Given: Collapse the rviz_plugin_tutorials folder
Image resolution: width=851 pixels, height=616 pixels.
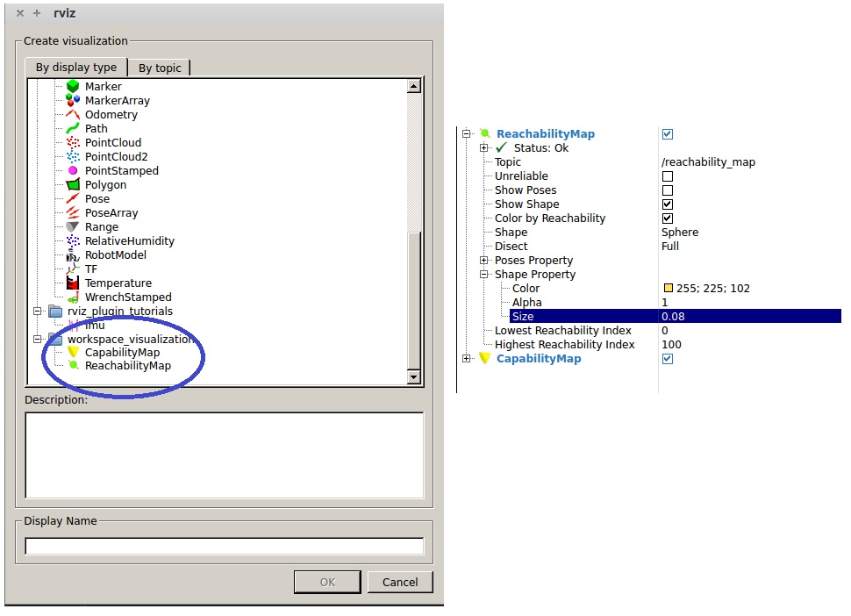Looking at the screenshot, I should [x=38, y=312].
